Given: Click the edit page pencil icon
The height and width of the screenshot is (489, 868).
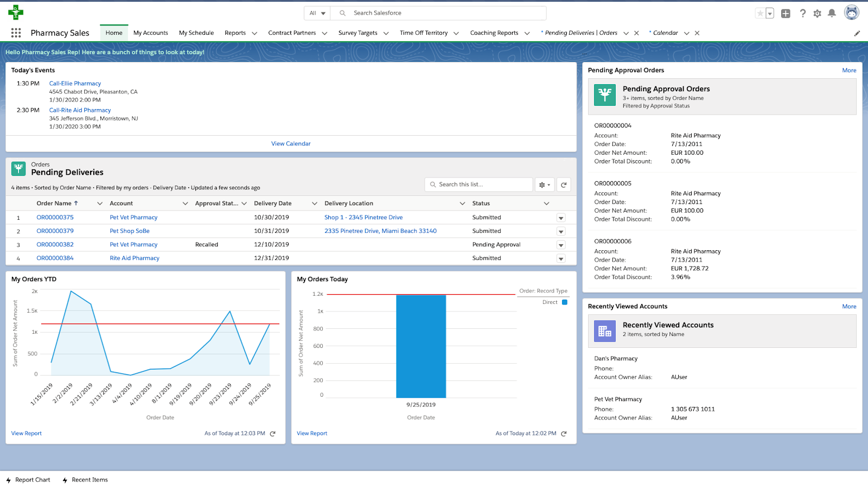Looking at the screenshot, I should (857, 34).
